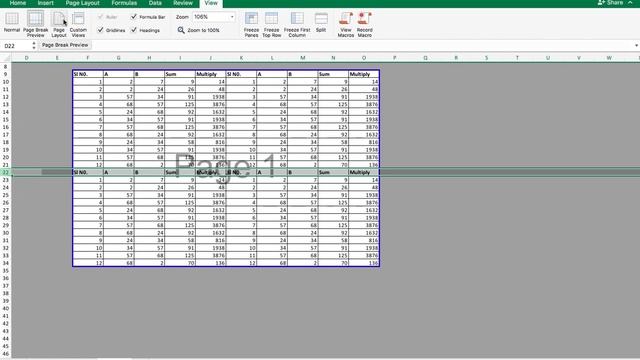Open the Home tab
This screenshot has width=640, height=360.
(18, 3)
